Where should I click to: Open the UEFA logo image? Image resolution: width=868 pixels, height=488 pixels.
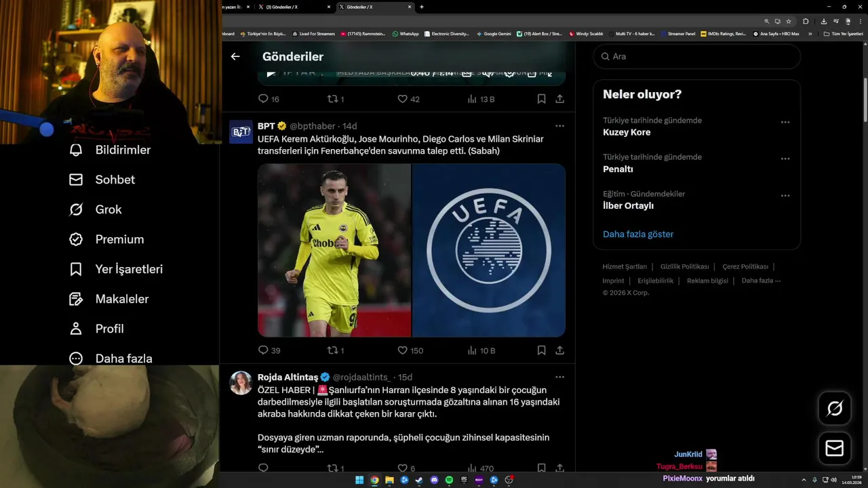point(489,250)
